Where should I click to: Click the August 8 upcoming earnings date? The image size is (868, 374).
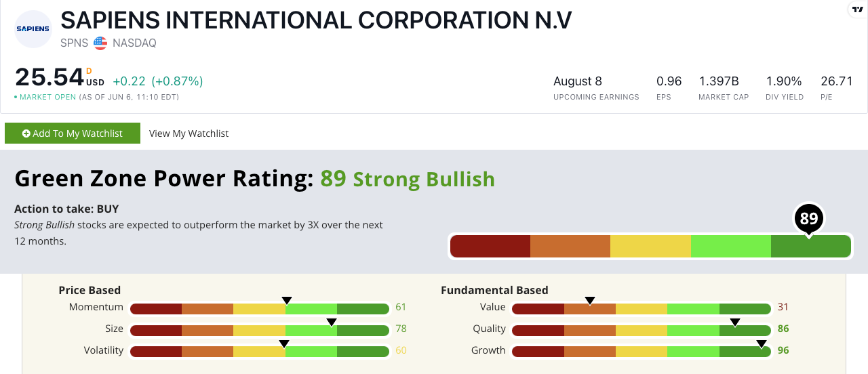pyautogui.click(x=578, y=81)
